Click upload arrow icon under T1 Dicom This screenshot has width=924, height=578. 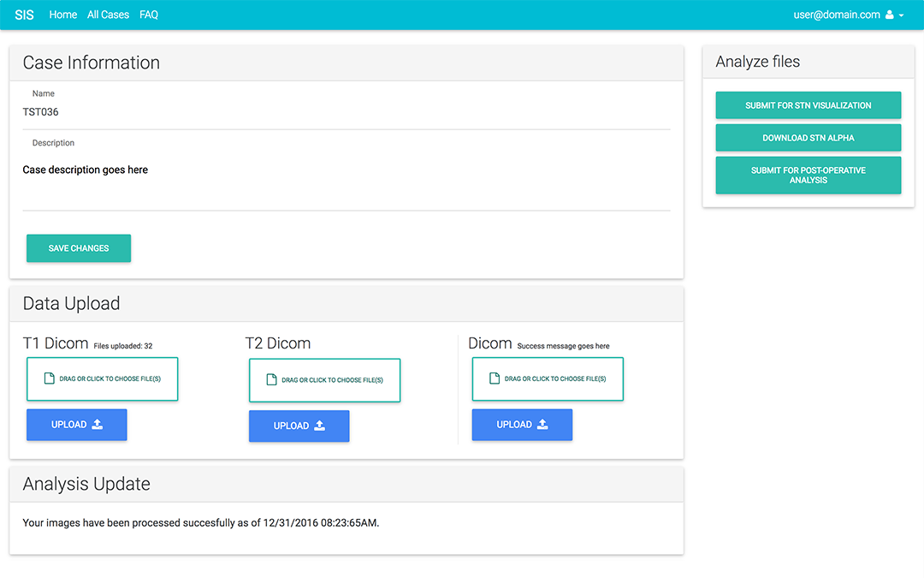97,425
